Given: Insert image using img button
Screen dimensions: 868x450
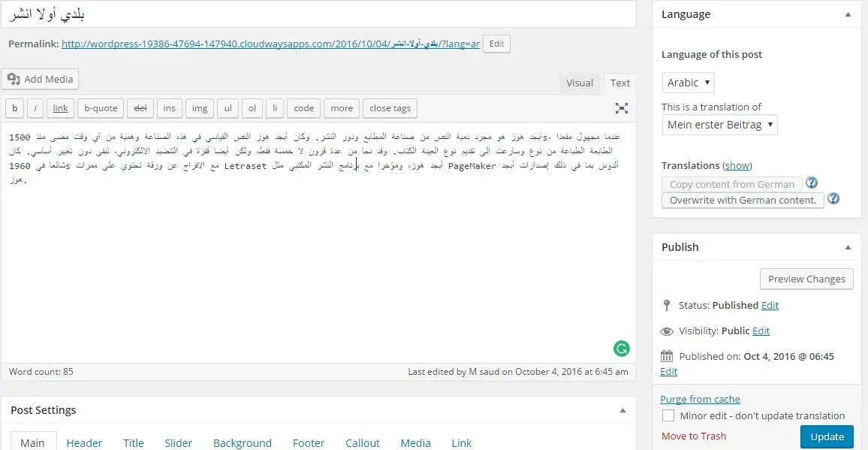Looking at the screenshot, I should tap(199, 108).
